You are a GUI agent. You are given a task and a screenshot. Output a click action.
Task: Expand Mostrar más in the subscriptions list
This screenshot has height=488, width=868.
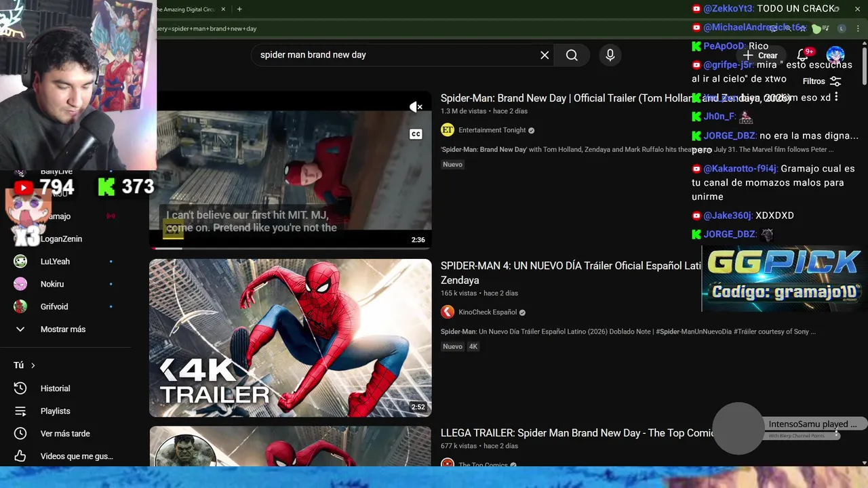63,329
